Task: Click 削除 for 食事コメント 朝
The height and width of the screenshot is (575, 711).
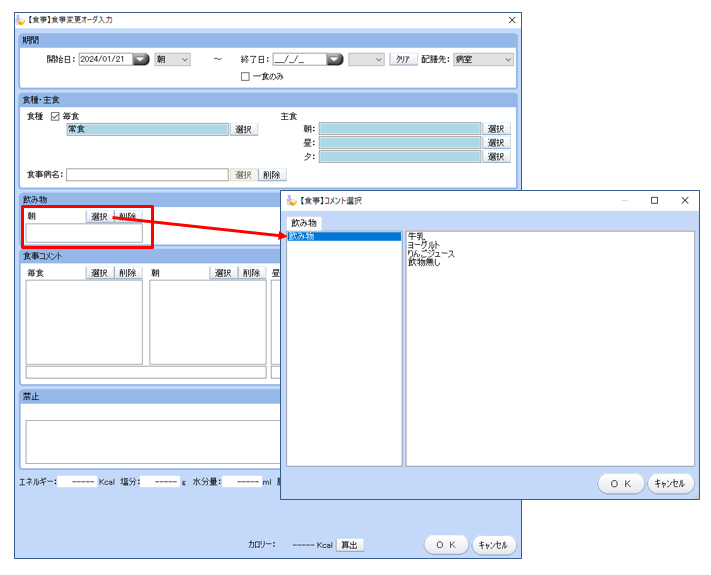Action: [x=251, y=273]
